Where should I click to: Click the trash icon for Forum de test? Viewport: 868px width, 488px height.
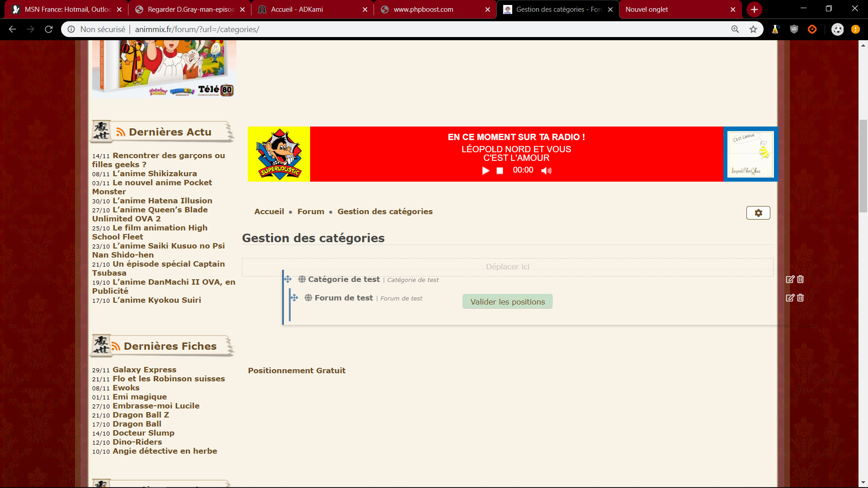[x=800, y=298]
